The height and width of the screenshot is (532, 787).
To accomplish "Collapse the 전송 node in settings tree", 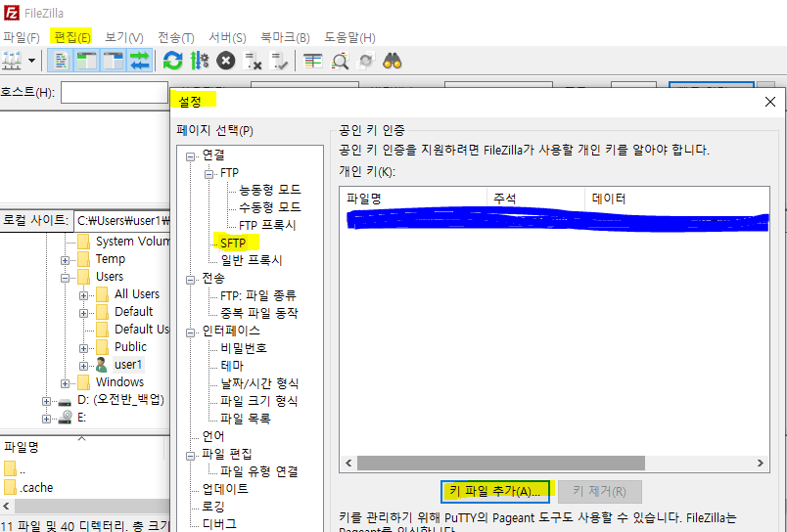I will [190, 280].
